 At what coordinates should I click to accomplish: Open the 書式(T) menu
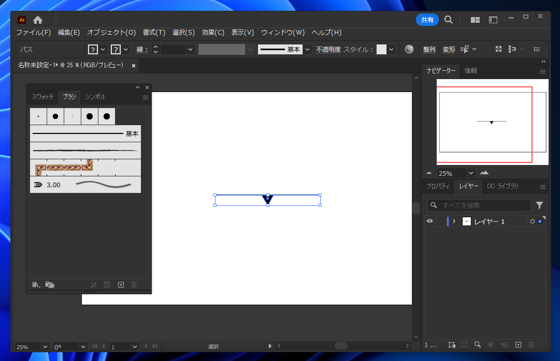154,32
